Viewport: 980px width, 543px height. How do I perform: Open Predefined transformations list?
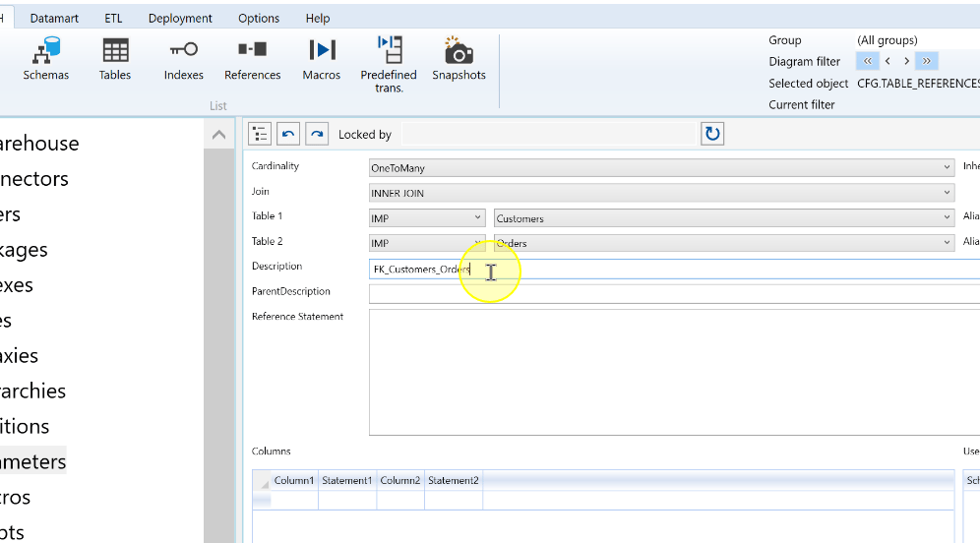pyautogui.click(x=389, y=64)
